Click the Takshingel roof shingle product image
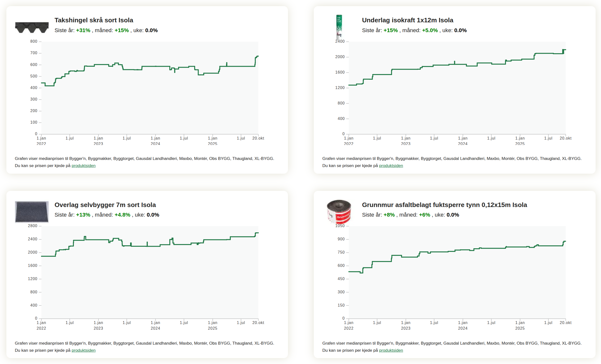The height and width of the screenshot is (364, 601). coord(32,27)
